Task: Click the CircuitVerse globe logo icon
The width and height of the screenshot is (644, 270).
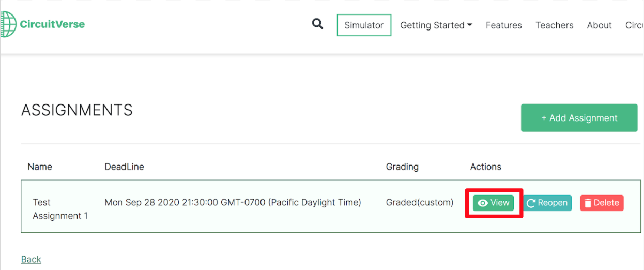Action: (8, 24)
